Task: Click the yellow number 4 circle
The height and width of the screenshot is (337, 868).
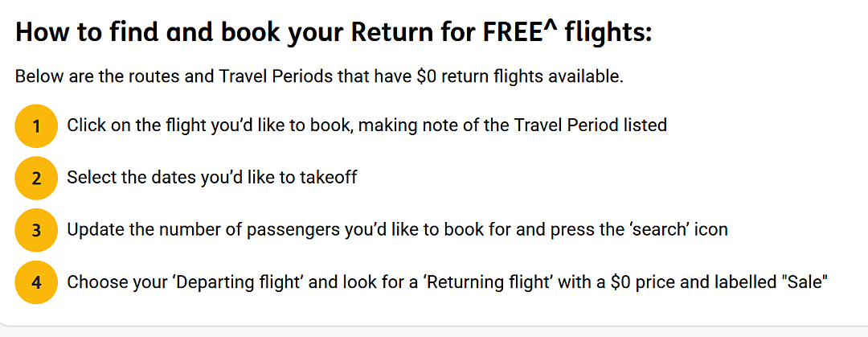Action: pos(36,282)
